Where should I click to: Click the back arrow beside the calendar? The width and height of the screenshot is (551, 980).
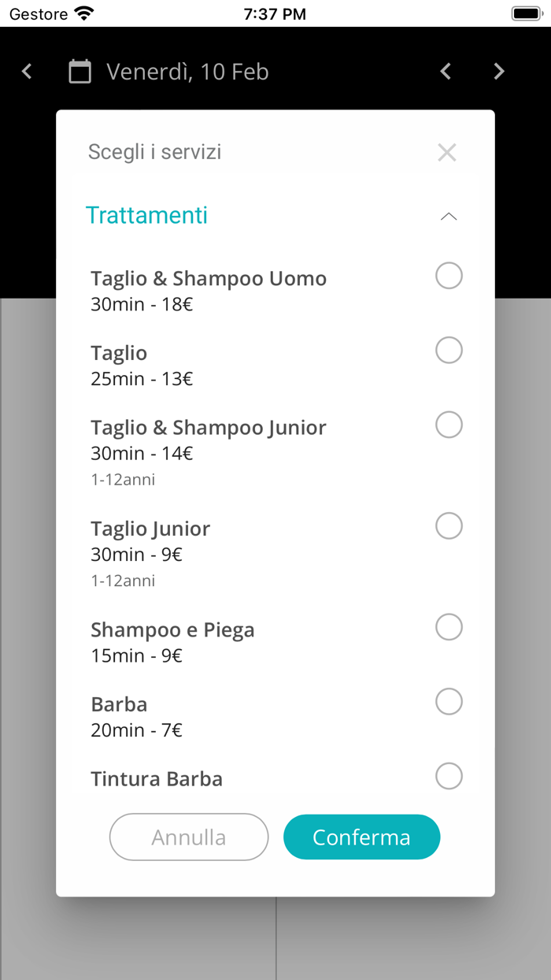tap(26, 71)
